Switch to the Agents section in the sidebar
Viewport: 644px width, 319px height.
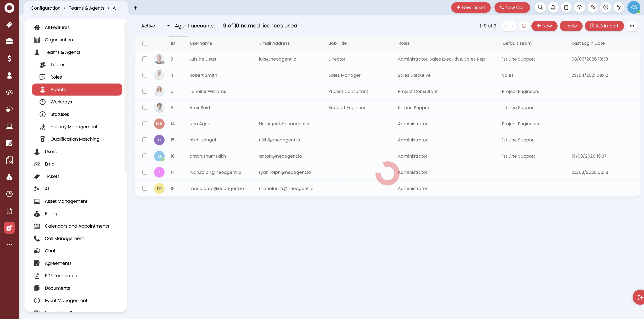[x=58, y=89]
